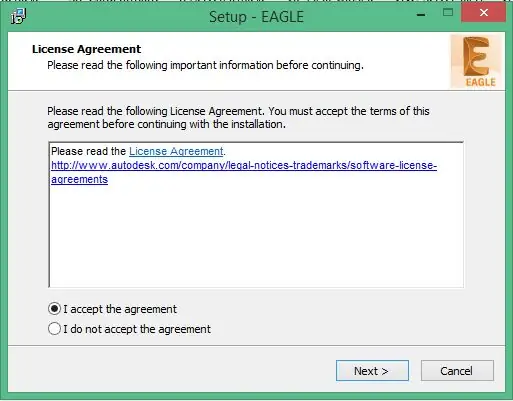
Task: Click empty area inside license text box
Action: [x=256, y=237]
